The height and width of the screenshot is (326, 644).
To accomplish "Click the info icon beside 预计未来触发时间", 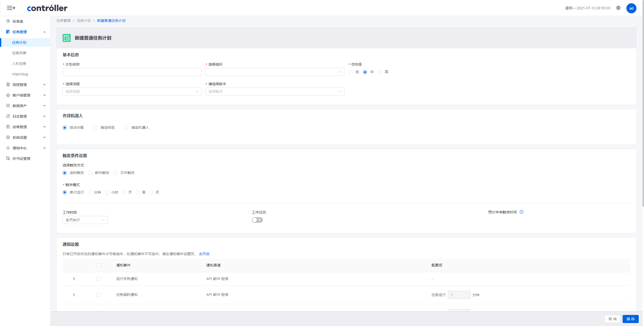I will (521, 212).
